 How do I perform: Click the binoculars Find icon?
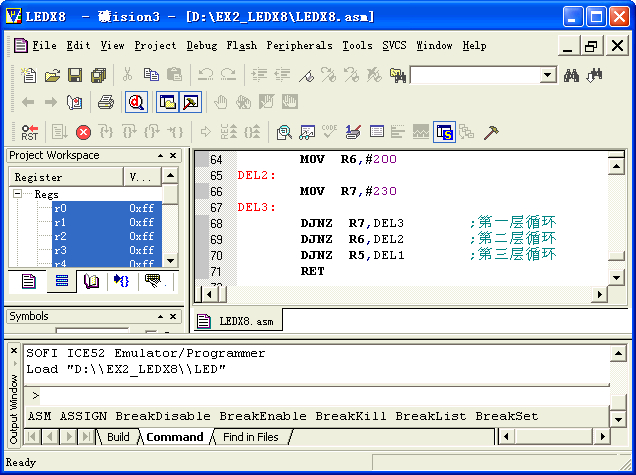pos(573,75)
